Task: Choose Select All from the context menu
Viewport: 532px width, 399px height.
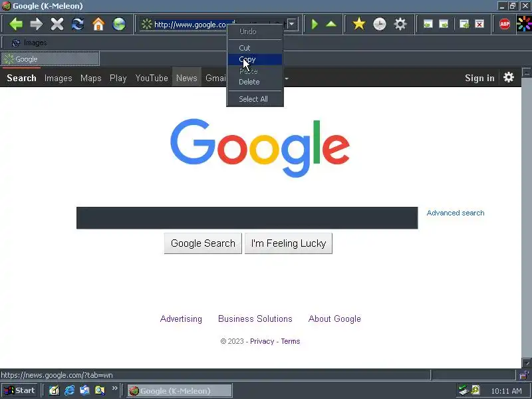Action: tap(255, 99)
